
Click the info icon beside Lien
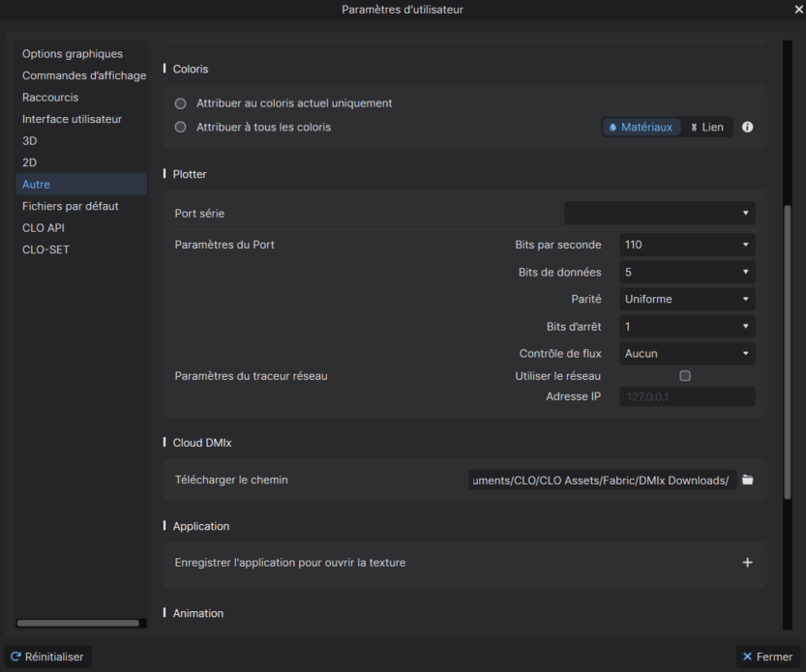click(x=747, y=127)
